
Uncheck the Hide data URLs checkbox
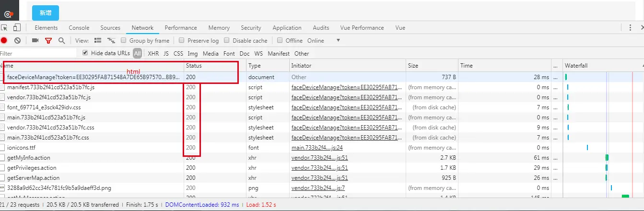coord(85,53)
